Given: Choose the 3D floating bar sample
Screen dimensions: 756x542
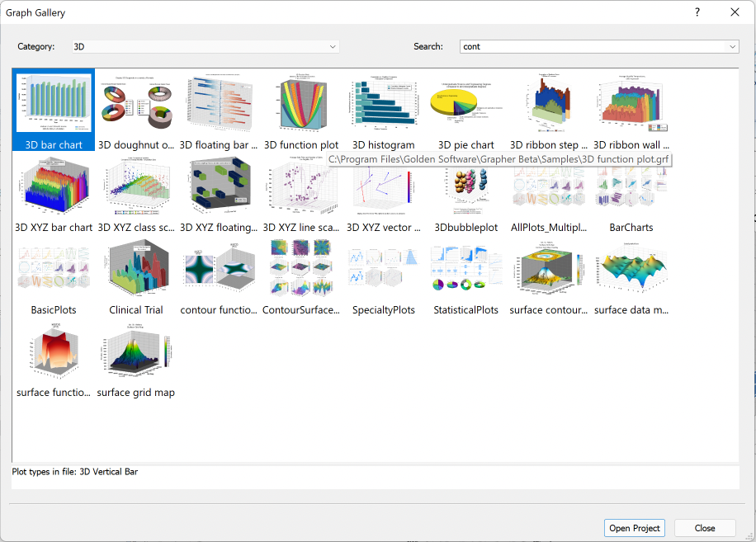Looking at the screenshot, I should click(x=219, y=103).
